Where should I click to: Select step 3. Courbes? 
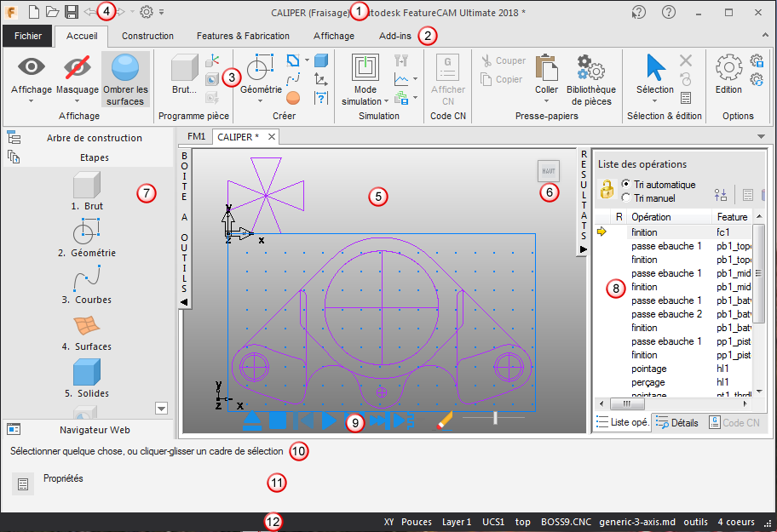pos(87,285)
